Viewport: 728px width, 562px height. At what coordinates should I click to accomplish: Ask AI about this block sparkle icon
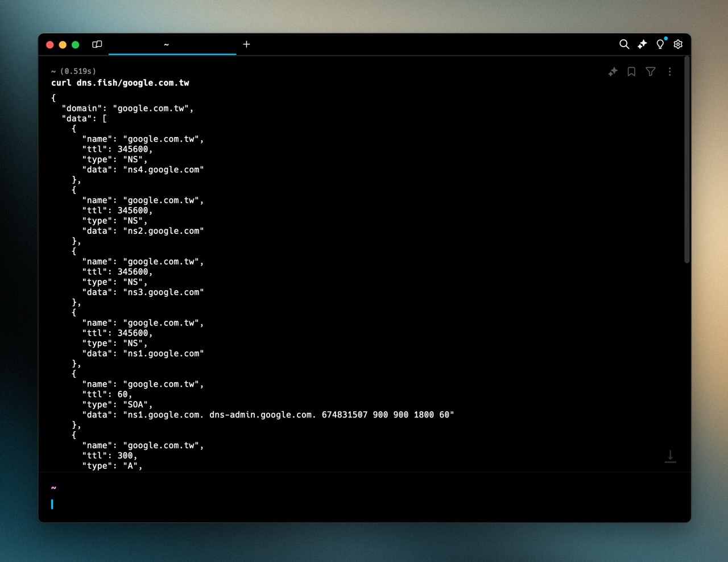[613, 72]
